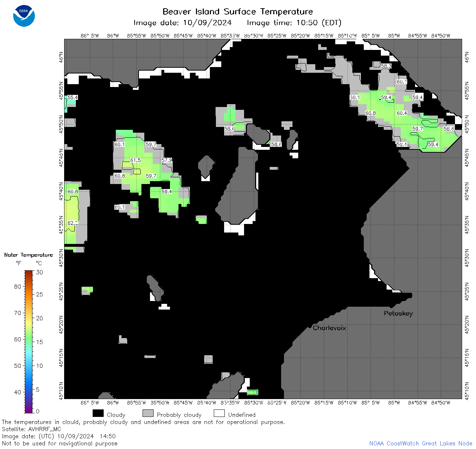The image size is (476, 449).
Task: Click the Petoskey city label
Action: tap(398, 313)
